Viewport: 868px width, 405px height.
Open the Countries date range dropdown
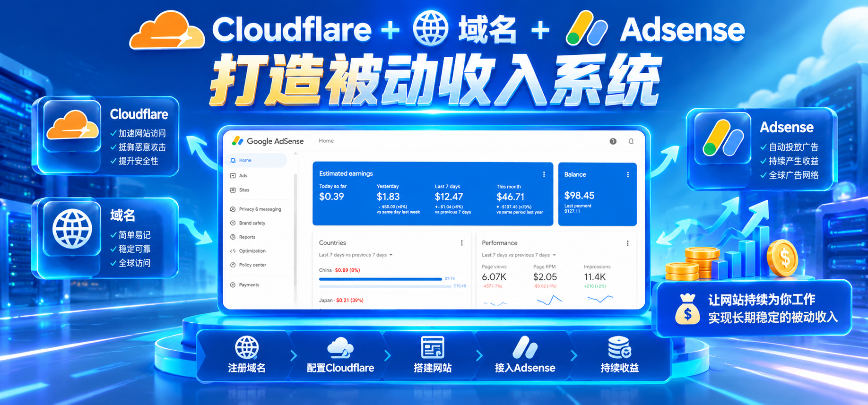[356, 255]
